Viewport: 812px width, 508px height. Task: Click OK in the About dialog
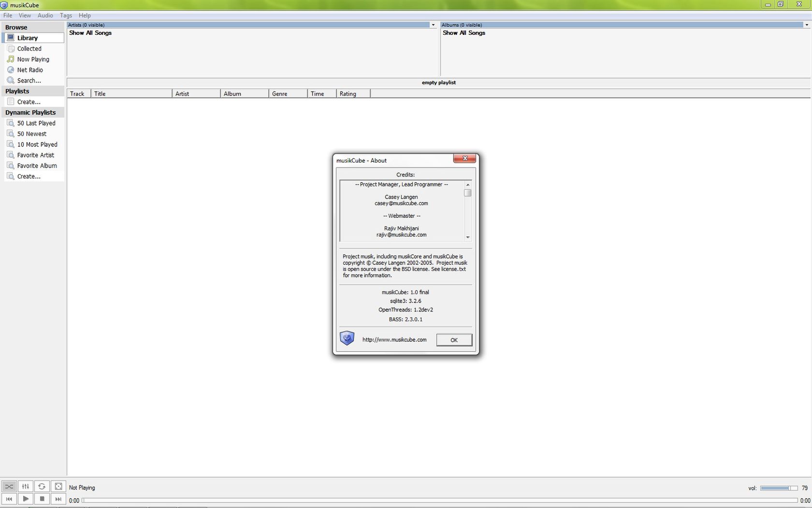(454, 340)
